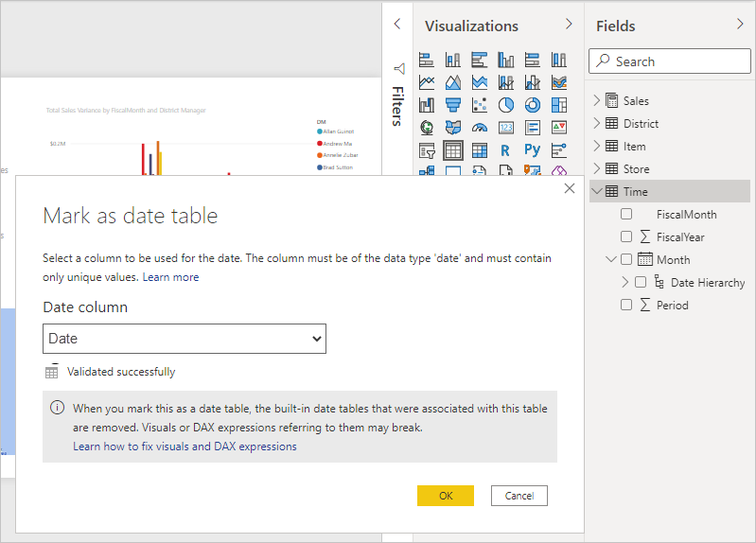Add an R script visual
The image size is (756, 543).
pyautogui.click(x=505, y=150)
